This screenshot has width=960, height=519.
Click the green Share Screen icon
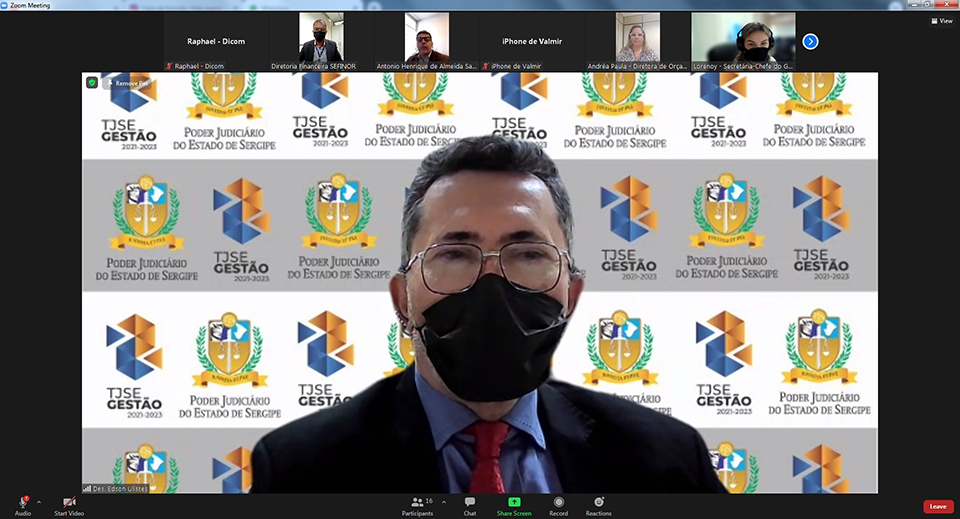click(514, 502)
